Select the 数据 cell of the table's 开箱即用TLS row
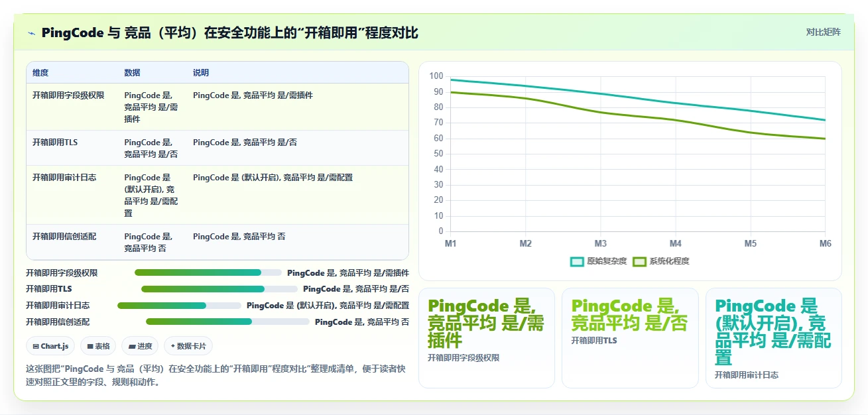Screen dimensions: 868x415 point(151,148)
